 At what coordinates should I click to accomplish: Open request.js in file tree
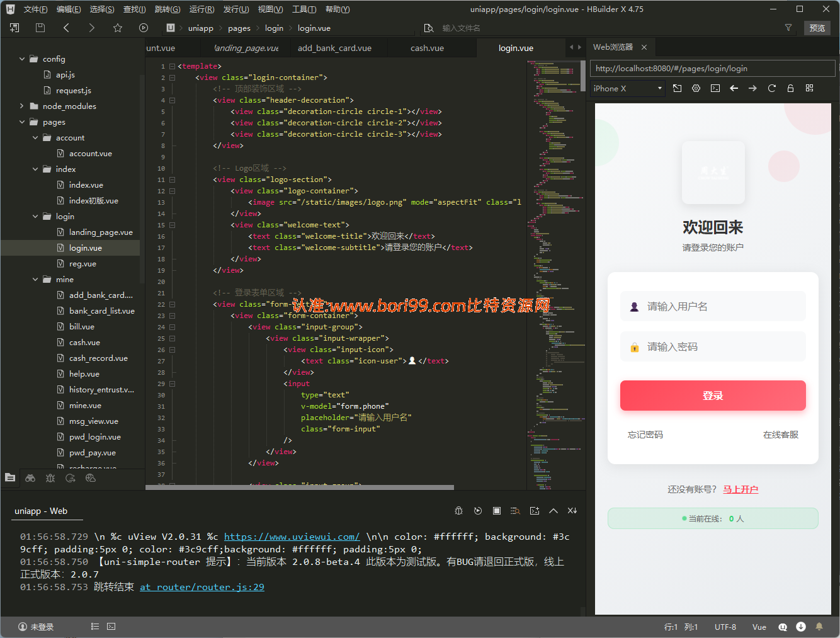(x=74, y=91)
